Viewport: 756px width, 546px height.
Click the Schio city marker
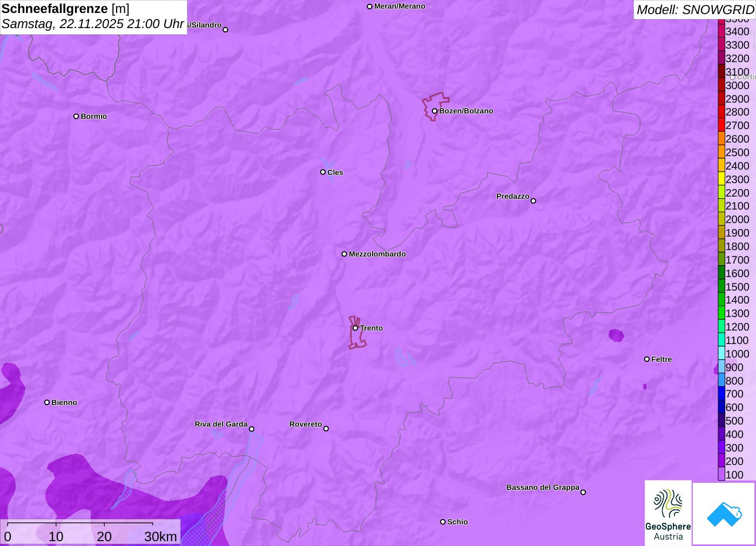[x=443, y=522]
